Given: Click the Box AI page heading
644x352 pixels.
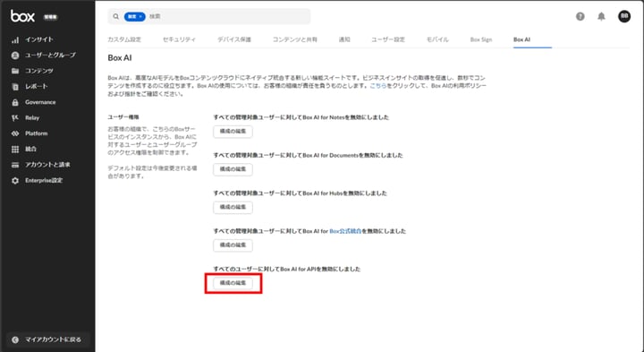Looking at the screenshot, I should pyautogui.click(x=120, y=58).
